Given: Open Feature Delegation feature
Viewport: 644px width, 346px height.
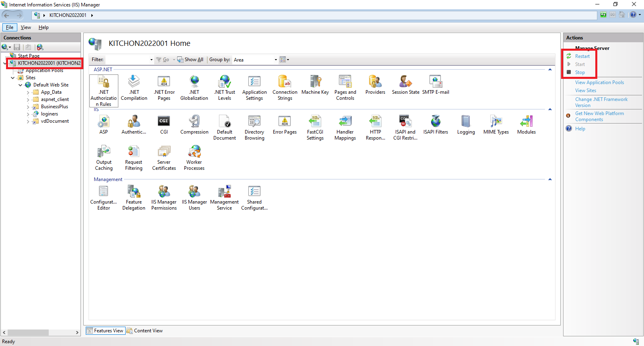Looking at the screenshot, I should tap(134, 198).
